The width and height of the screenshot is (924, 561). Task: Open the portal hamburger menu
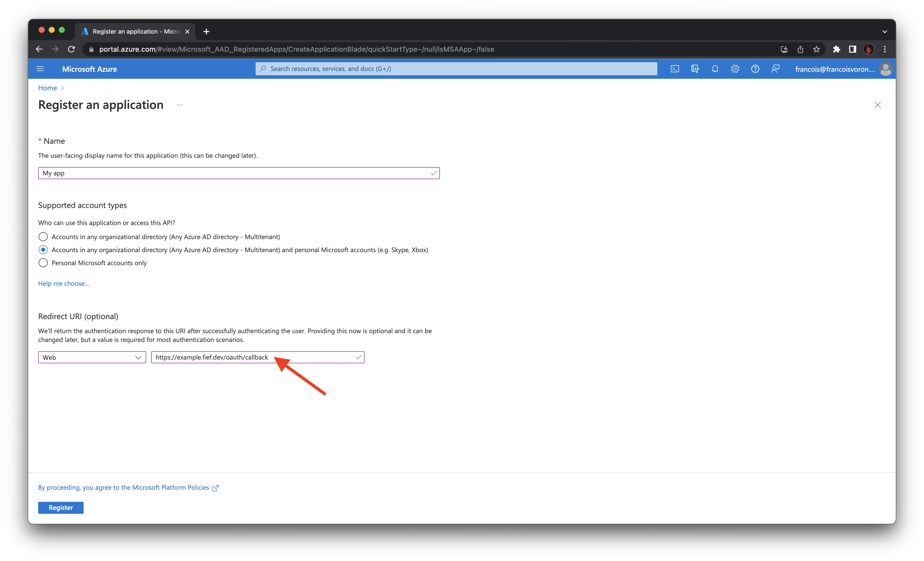click(40, 68)
